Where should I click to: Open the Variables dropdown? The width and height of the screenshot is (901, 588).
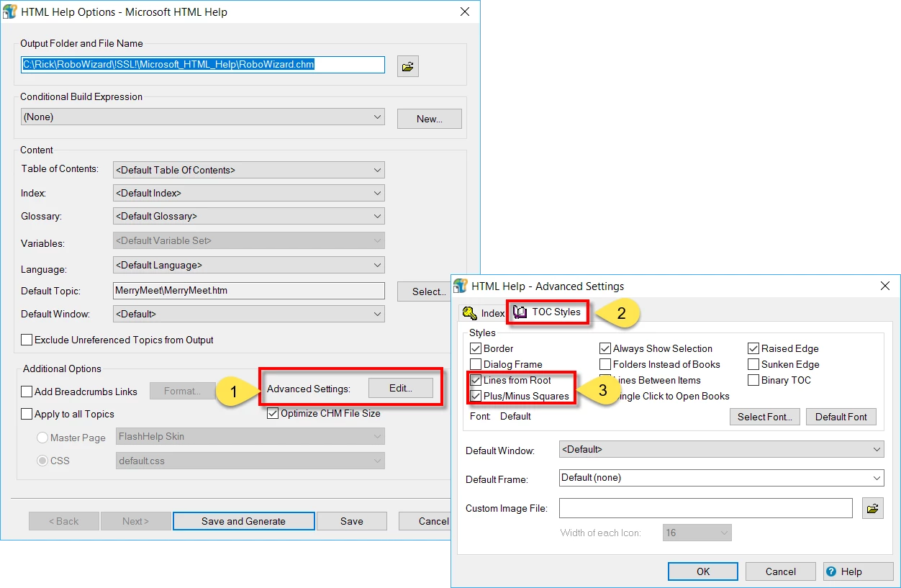[x=248, y=240]
